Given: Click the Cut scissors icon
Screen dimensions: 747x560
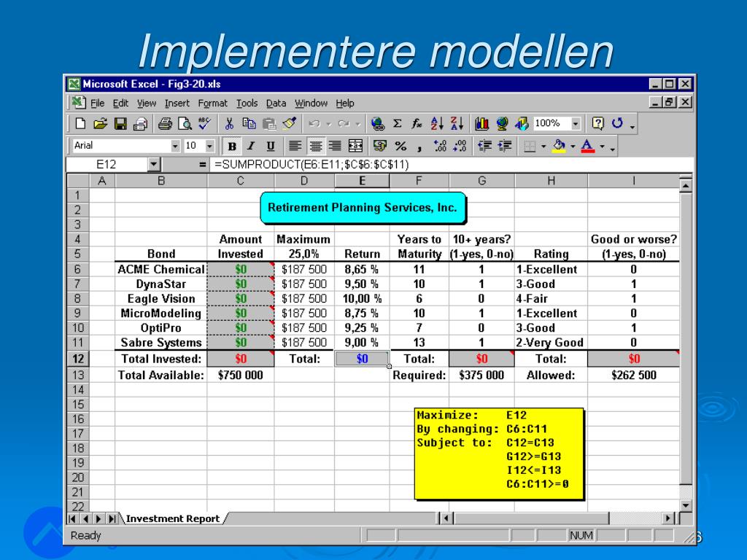Looking at the screenshot, I should coord(229,124).
